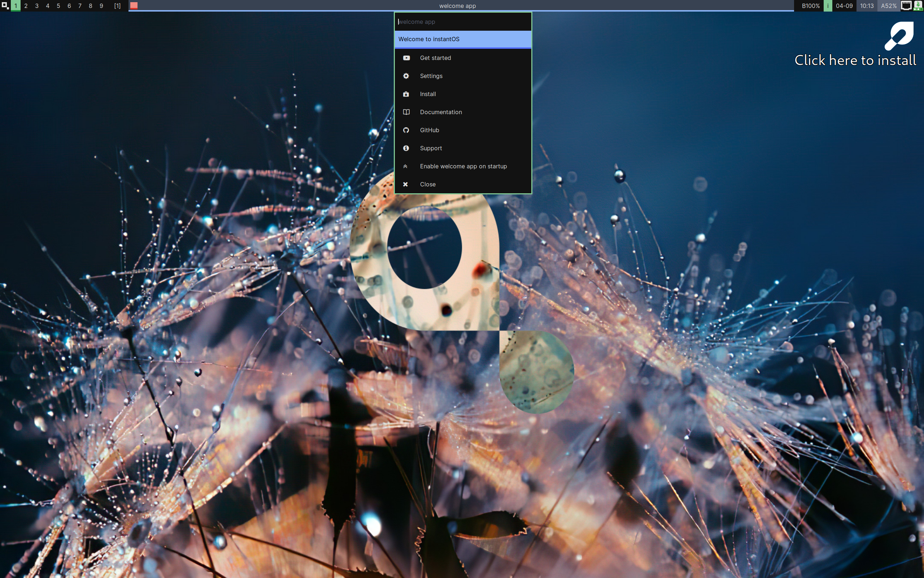This screenshot has width=924, height=578.
Task: Choose Install from the welcome menu
Action: (x=463, y=94)
